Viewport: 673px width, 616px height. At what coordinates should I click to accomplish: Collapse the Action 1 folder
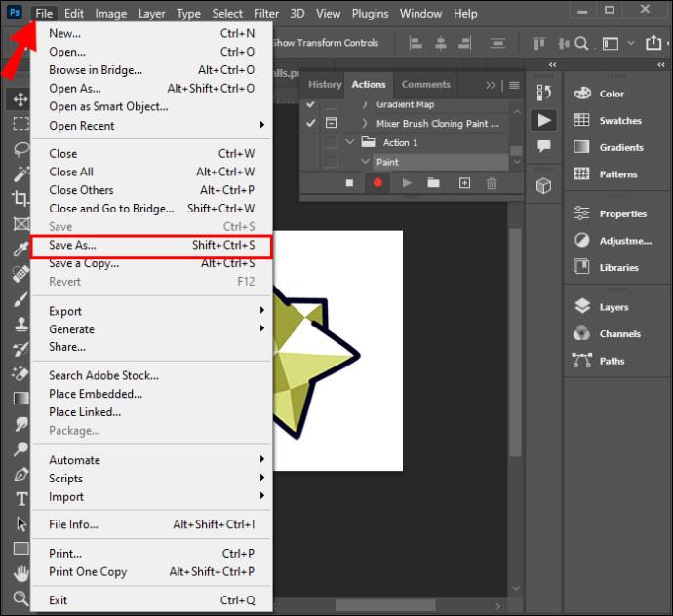click(350, 142)
